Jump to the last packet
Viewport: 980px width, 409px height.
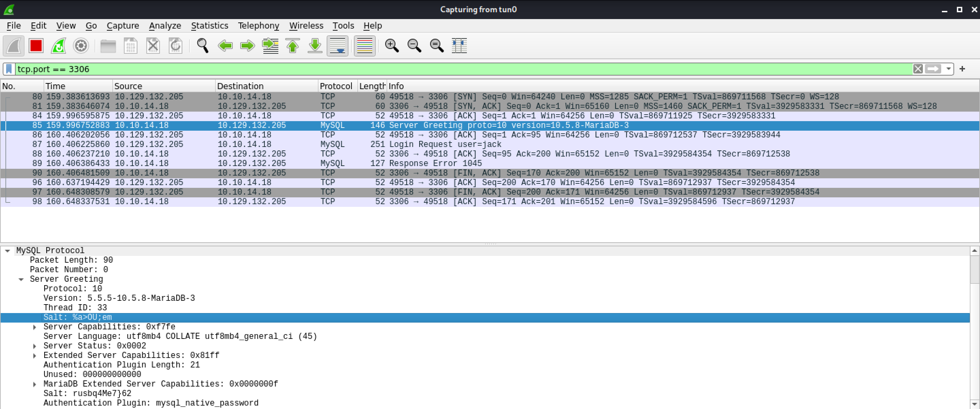[x=315, y=46]
